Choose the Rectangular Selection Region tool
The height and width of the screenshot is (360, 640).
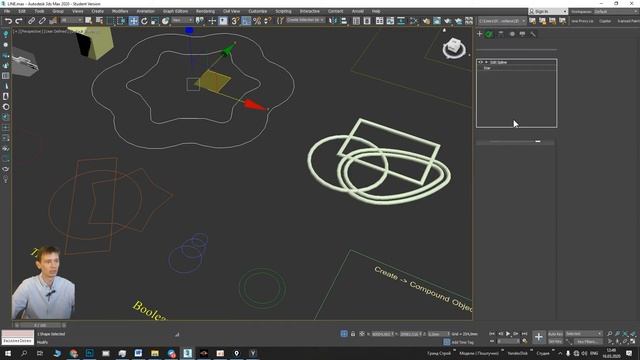tap(110, 20)
